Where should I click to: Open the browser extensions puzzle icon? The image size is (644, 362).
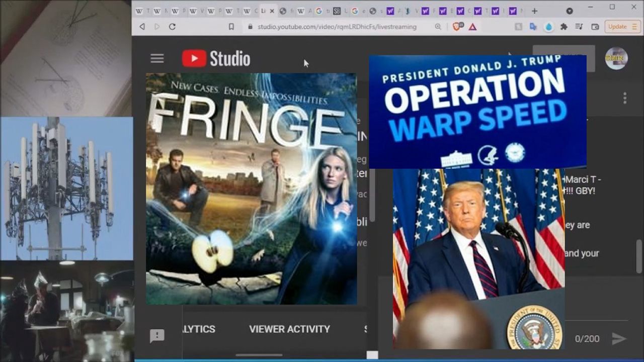[564, 27]
